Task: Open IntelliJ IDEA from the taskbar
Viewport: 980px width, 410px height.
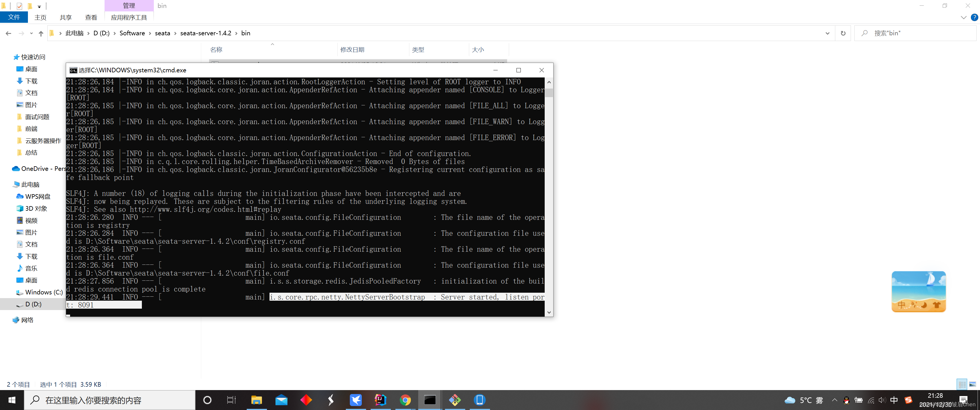Action: [380, 400]
